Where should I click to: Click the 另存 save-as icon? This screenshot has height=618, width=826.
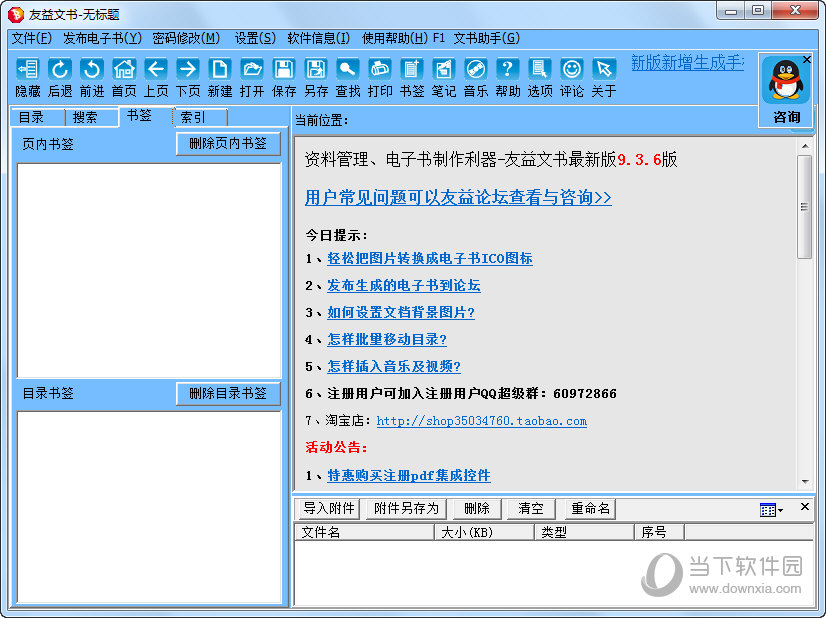coord(316,78)
